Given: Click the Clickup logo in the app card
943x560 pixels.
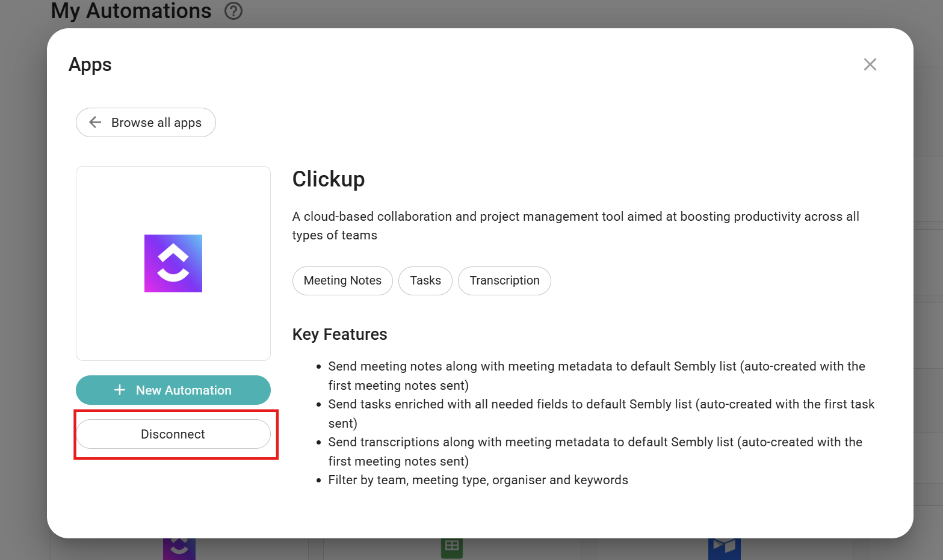Looking at the screenshot, I should pyautogui.click(x=173, y=263).
